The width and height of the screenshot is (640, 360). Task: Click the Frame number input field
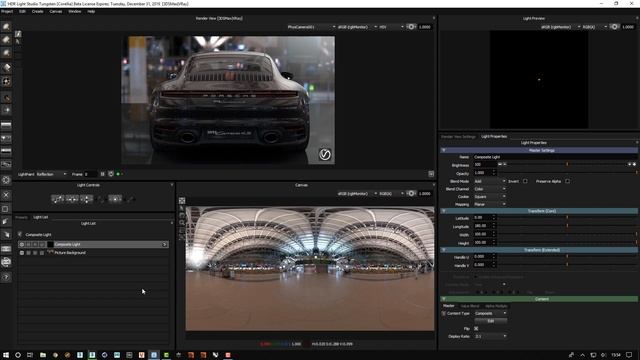90,174
